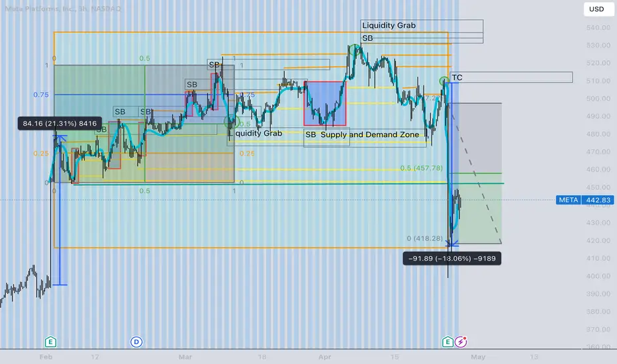Click the META symbol tag on the price axis
Viewport: 617px width, 364px height.
coord(568,200)
